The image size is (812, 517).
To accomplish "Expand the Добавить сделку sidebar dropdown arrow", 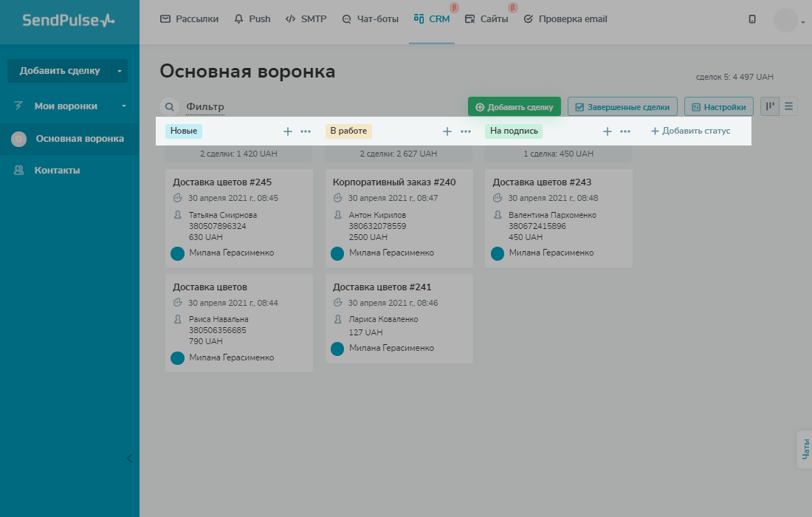I will 119,71.
